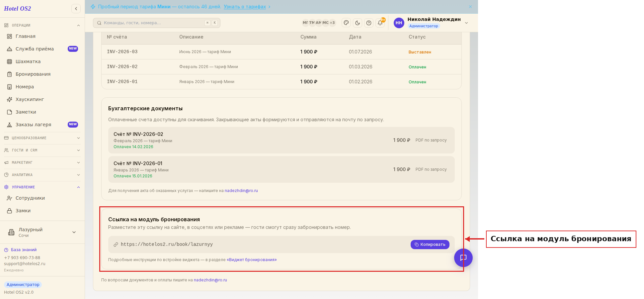Open the notifications bell
This screenshot has height=299, width=644.
click(x=380, y=23)
